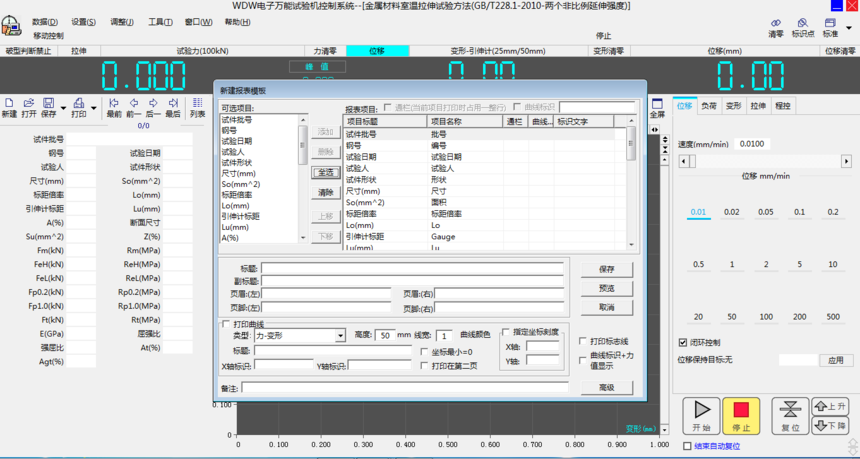Click the testing machine application logo icon
This screenshot has width=860, height=459.
10,24
